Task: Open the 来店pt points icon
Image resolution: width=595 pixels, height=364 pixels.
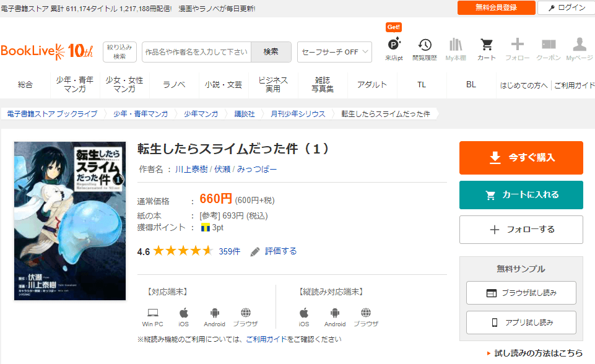Action: point(394,45)
